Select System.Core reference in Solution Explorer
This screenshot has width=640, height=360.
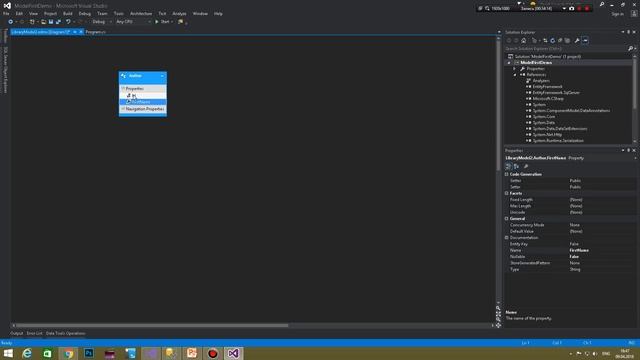[544, 116]
